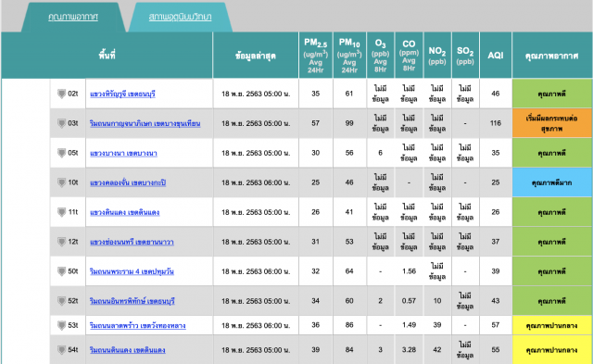
Task: Select the PM10 value 86 in row 53t
Action: 349,325
